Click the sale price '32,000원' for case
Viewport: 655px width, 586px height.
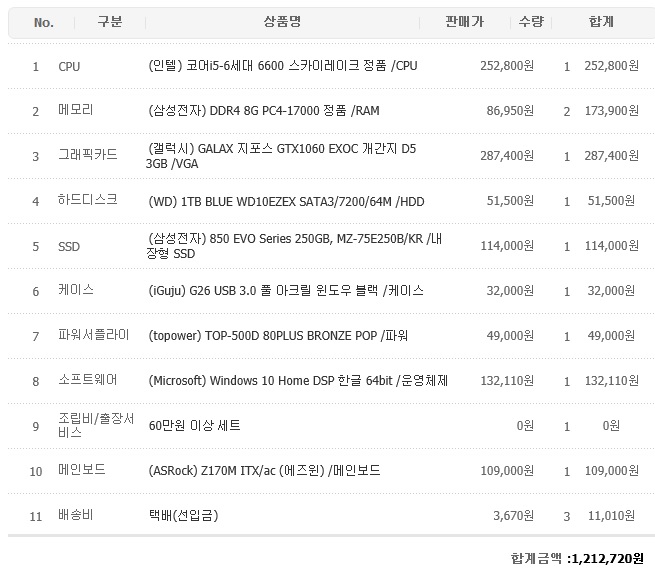point(510,291)
